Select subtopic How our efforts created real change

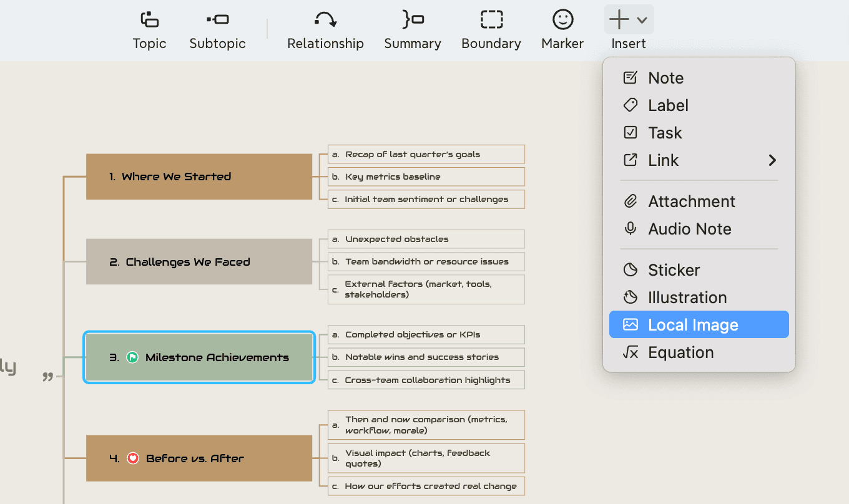426,486
